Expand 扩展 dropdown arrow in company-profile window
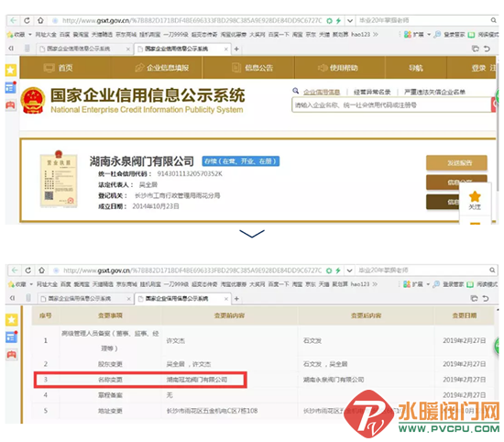The image size is (504, 442). (429, 34)
